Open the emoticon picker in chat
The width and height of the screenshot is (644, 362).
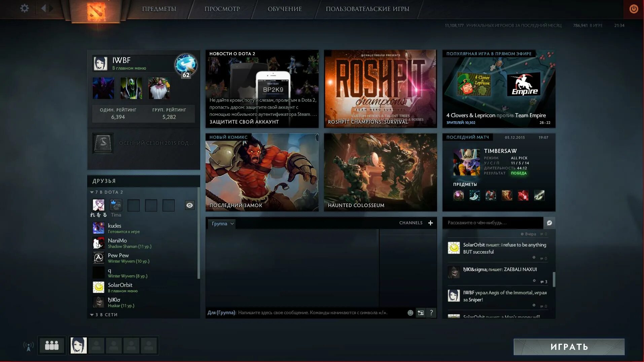pyautogui.click(x=410, y=312)
